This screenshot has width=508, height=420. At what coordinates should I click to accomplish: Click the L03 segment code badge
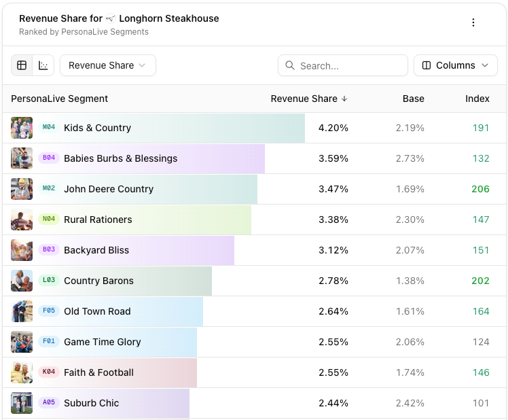tap(49, 280)
